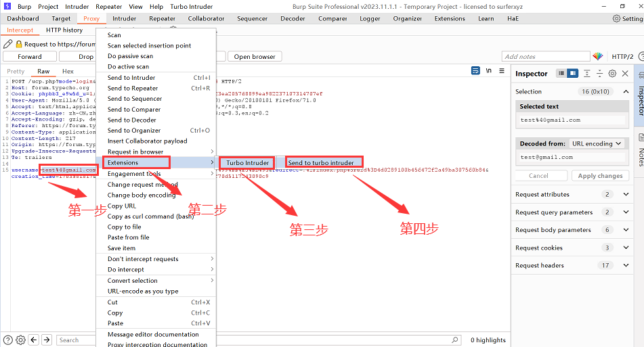The width and height of the screenshot is (644, 347).
Task: Click Send to turbo intruder option
Action: (x=320, y=162)
